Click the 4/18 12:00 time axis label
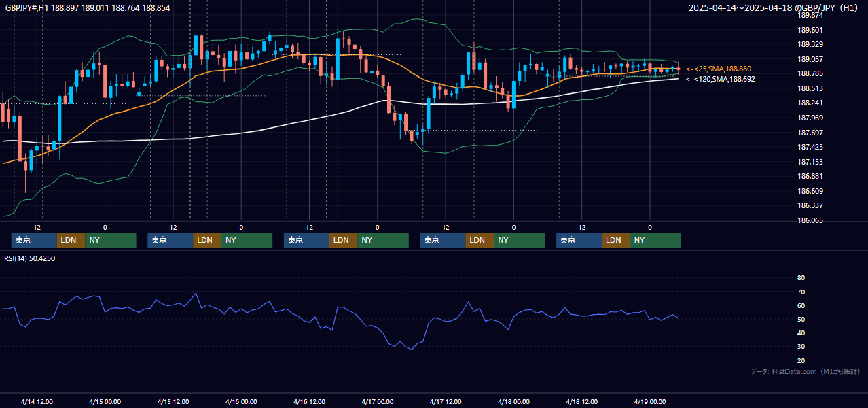Viewport: 868px width, 408px height. 582,401
